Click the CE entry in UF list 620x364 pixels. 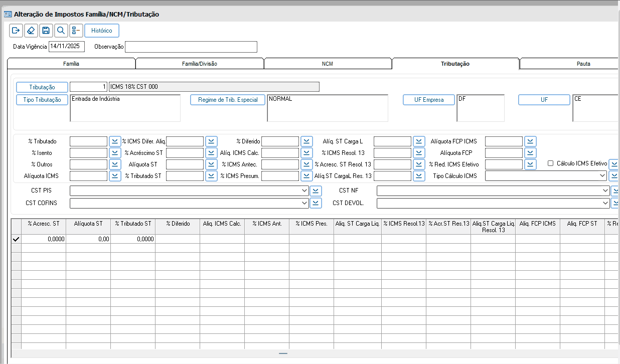pos(578,99)
